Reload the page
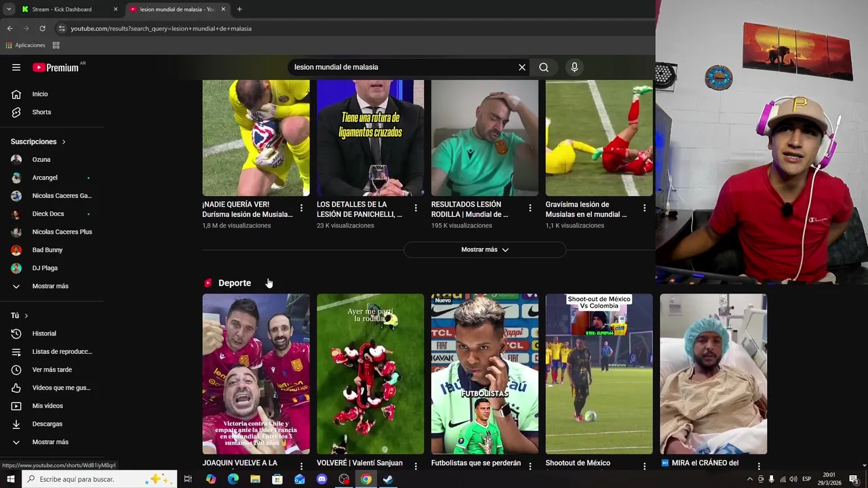 (x=42, y=28)
